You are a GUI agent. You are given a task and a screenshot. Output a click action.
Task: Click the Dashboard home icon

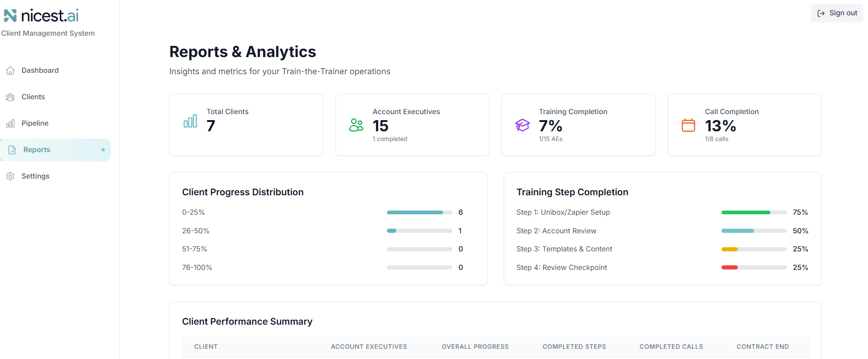coord(10,71)
